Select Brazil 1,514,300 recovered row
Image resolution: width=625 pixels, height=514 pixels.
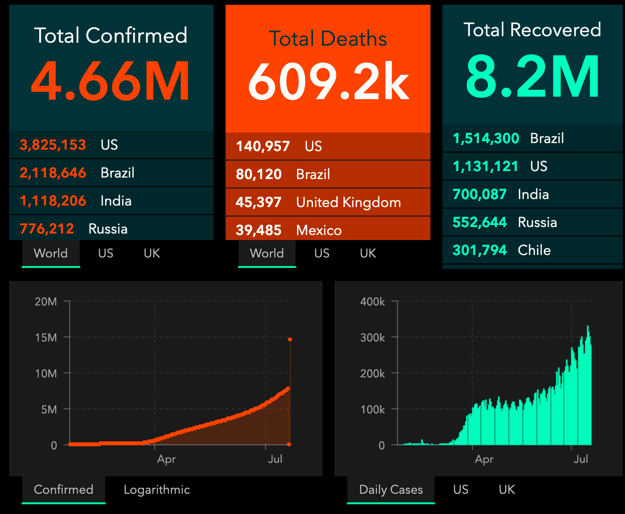[532, 138]
